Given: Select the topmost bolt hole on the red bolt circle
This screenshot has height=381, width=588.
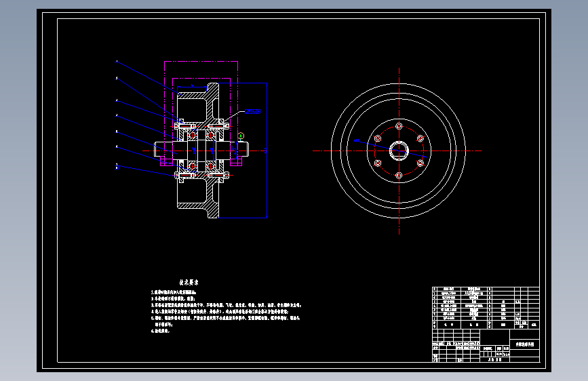Looking at the screenshot, I should click(x=399, y=126).
